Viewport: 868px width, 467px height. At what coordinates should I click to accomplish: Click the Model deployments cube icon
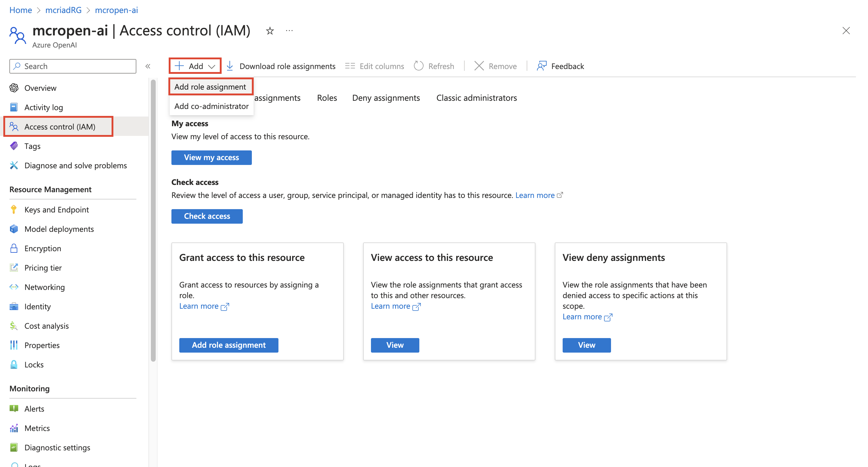click(14, 229)
